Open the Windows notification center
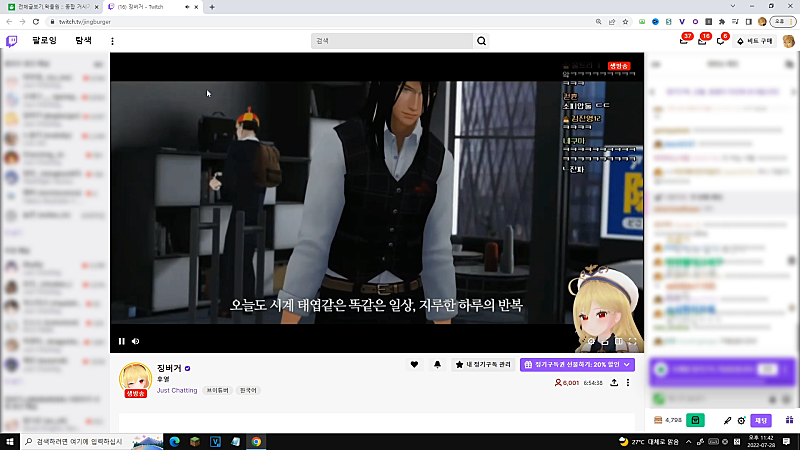The image size is (800, 450). [786, 442]
